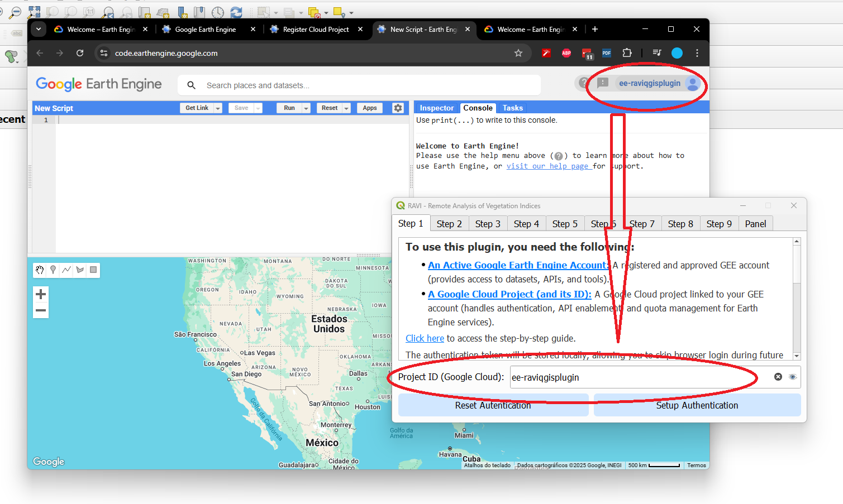Toggle Project ID visibility with the eye icon

point(792,377)
